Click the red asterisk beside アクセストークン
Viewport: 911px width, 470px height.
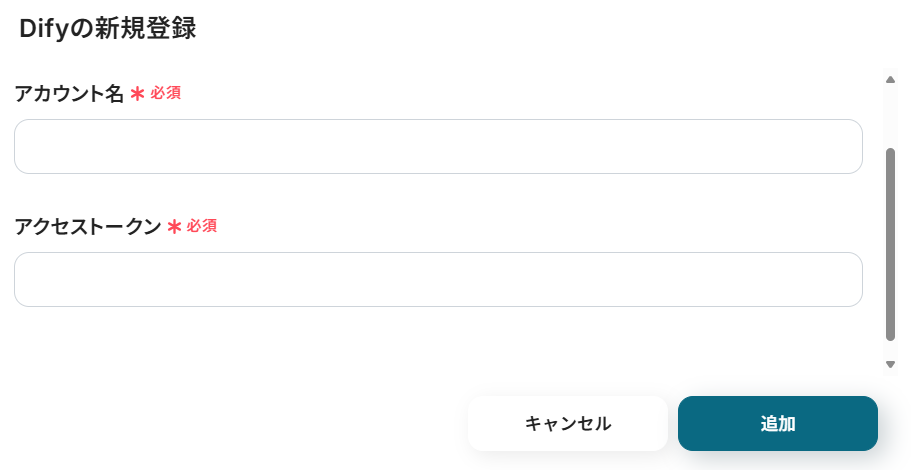tap(174, 227)
